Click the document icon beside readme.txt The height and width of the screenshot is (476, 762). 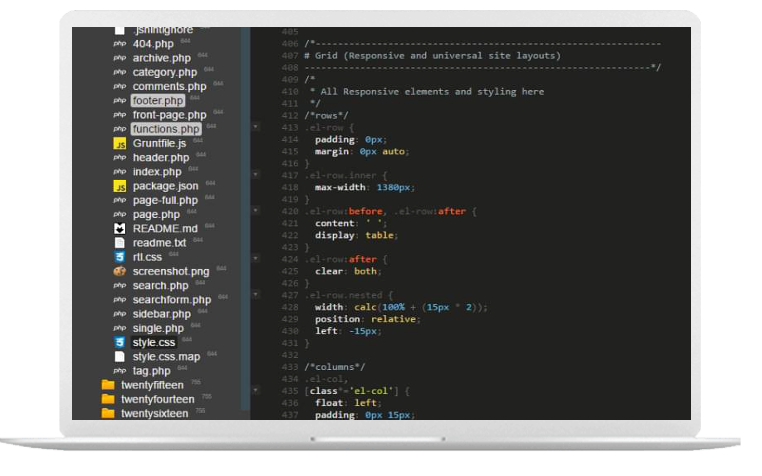(120, 243)
